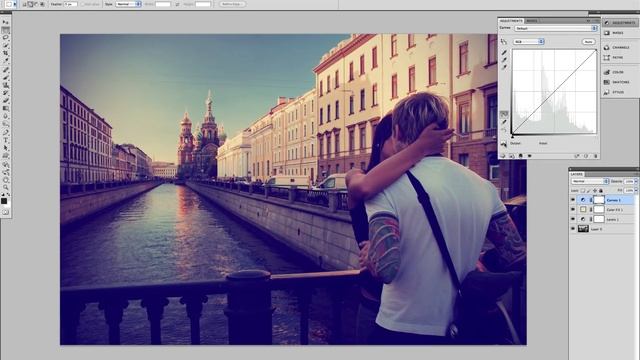This screenshot has width=640, height=360.
Task: Open the layer blend mode dropdown
Action: [x=590, y=181]
